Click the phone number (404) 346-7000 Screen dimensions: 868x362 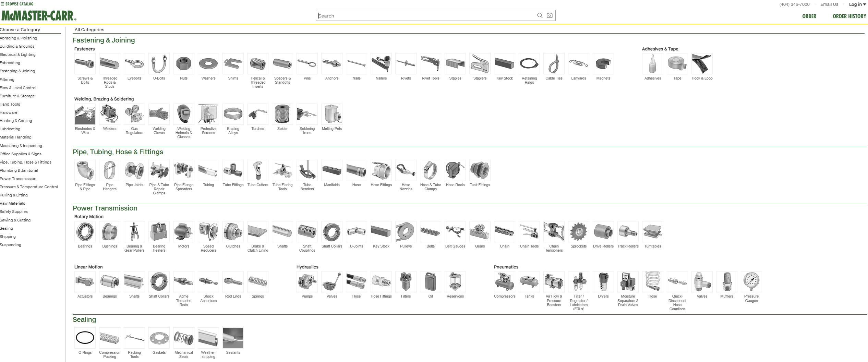click(x=794, y=4)
